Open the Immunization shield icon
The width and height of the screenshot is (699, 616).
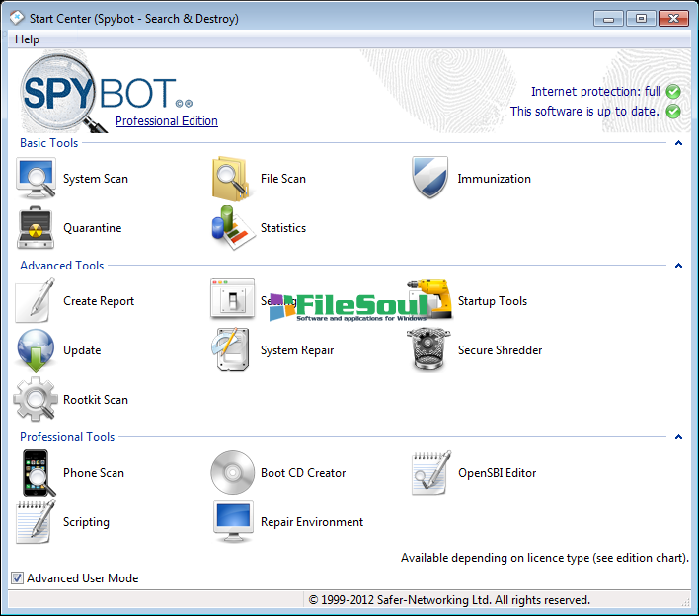(430, 179)
